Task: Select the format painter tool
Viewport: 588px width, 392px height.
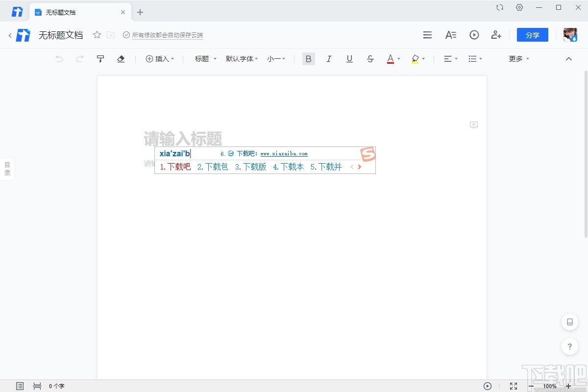Action: point(100,59)
